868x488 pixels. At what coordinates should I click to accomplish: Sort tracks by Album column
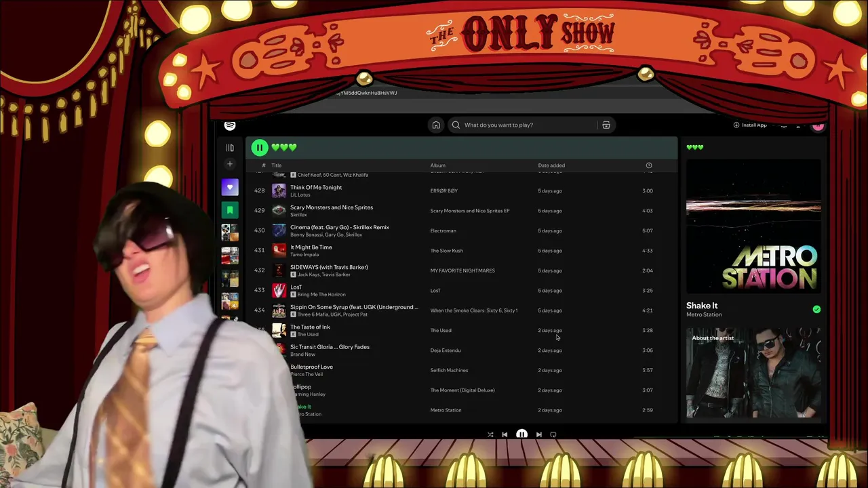click(x=437, y=165)
